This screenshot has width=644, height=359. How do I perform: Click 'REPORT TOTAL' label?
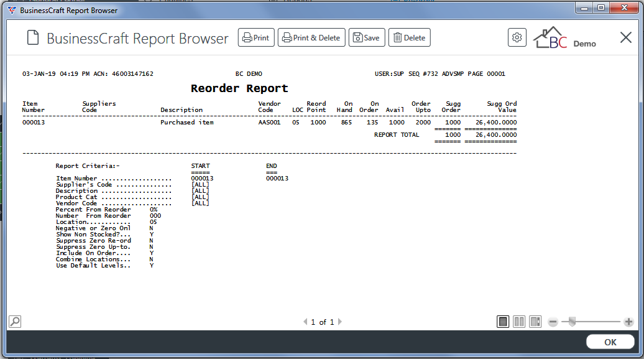(397, 135)
